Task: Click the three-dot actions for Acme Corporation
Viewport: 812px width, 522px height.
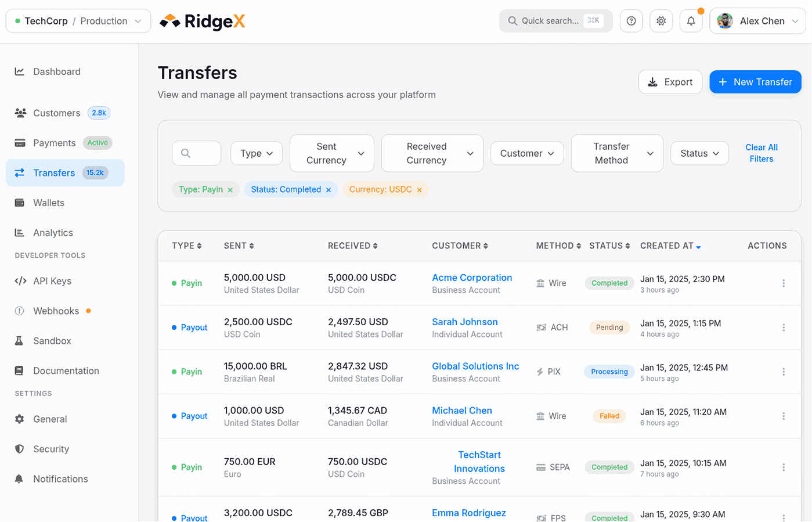Action: tap(783, 283)
